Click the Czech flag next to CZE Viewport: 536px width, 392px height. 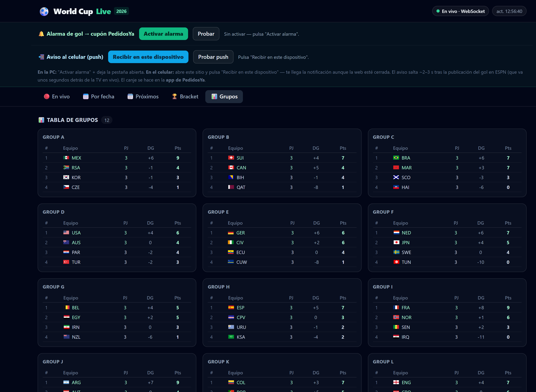pos(66,187)
